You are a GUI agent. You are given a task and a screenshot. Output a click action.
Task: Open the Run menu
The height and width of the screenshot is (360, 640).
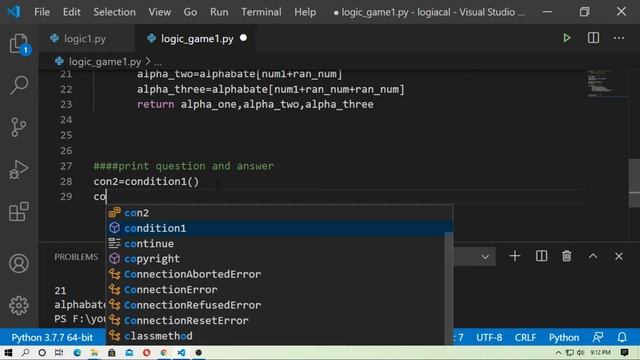tap(219, 12)
